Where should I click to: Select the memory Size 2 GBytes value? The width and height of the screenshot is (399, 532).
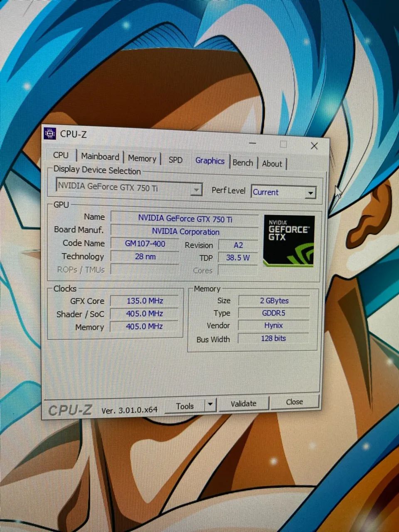tap(274, 301)
